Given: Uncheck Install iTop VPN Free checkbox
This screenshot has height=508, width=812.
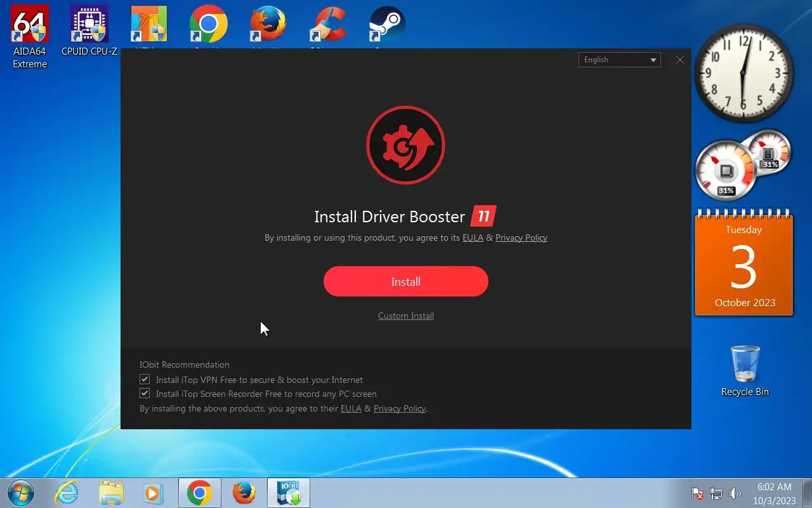Looking at the screenshot, I should (145, 379).
